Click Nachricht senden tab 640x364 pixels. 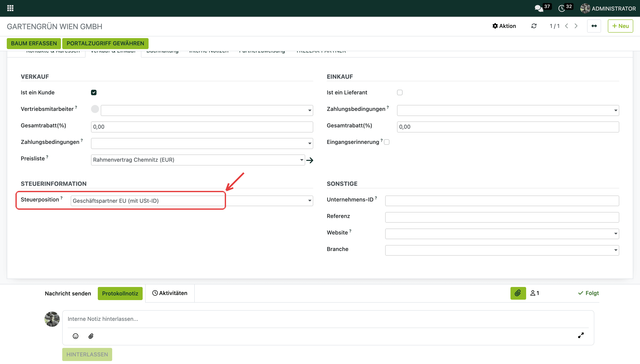(68, 293)
